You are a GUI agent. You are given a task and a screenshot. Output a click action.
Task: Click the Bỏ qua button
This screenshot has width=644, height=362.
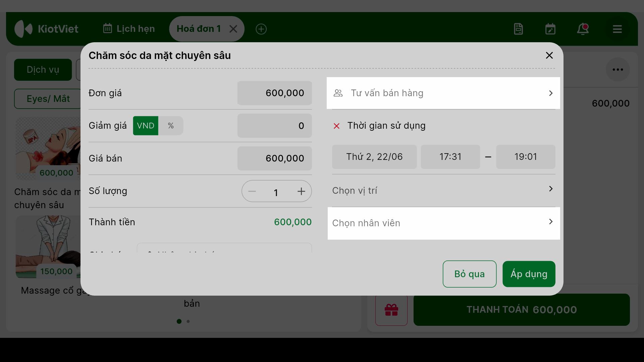click(x=470, y=274)
